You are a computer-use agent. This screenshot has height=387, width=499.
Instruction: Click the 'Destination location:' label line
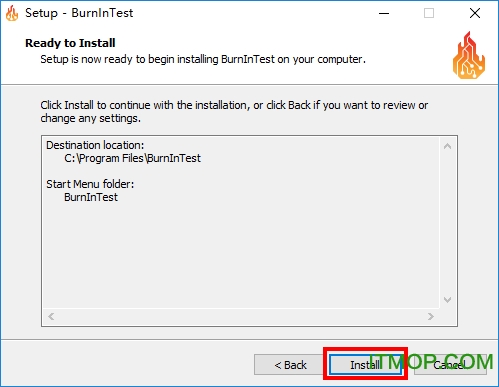coord(95,145)
